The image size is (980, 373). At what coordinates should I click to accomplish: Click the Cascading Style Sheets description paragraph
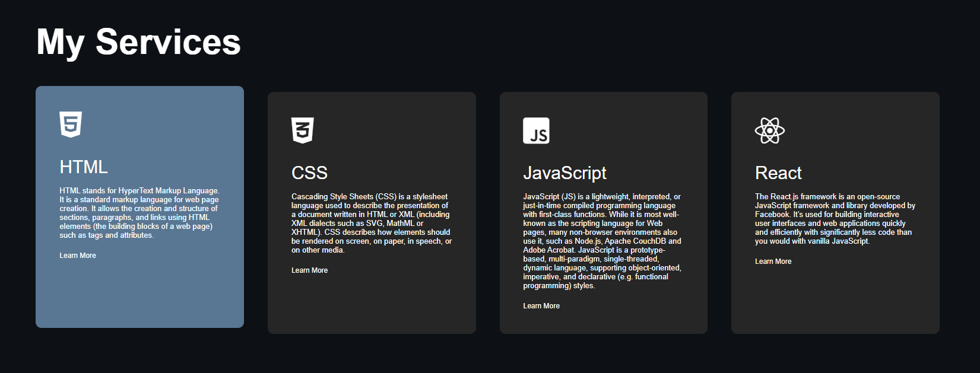point(372,223)
